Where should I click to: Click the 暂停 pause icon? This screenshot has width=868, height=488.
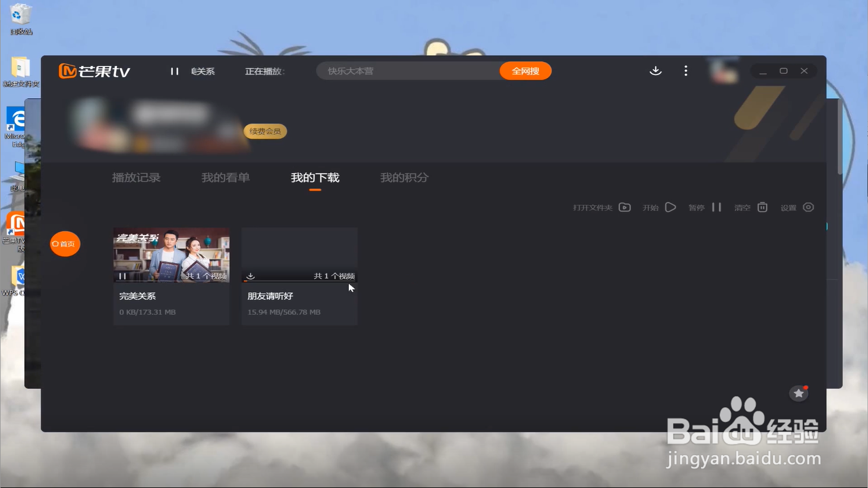(x=717, y=207)
